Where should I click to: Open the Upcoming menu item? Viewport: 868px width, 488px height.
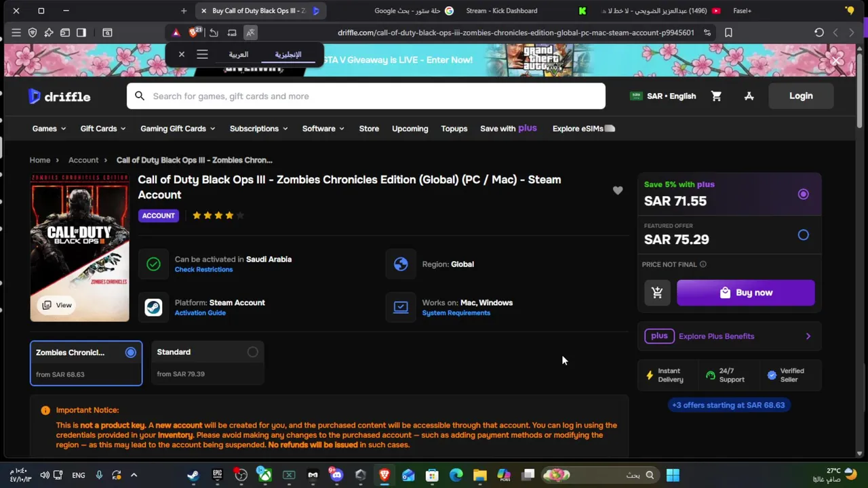pyautogui.click(x=410, y=129)
